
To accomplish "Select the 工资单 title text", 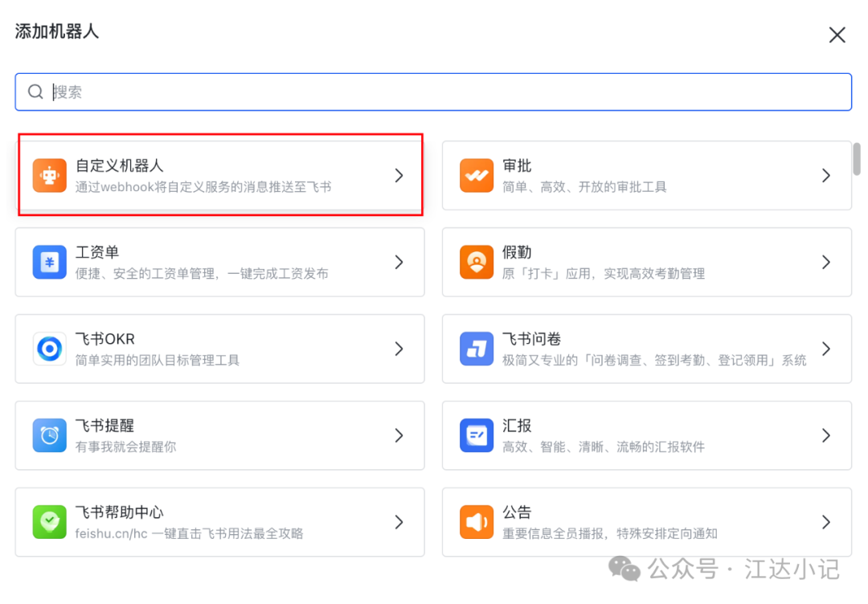I will click(97, 253).
